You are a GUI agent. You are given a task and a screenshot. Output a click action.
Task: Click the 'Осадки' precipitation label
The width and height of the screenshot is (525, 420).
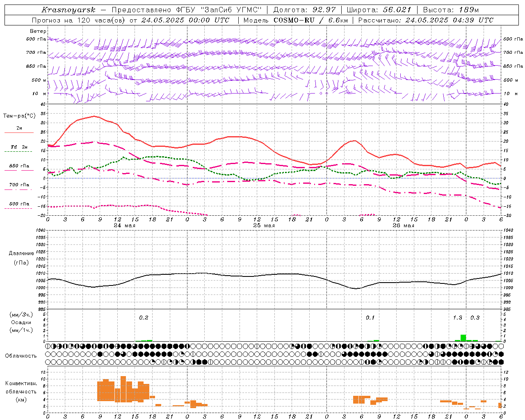[21, 322]
